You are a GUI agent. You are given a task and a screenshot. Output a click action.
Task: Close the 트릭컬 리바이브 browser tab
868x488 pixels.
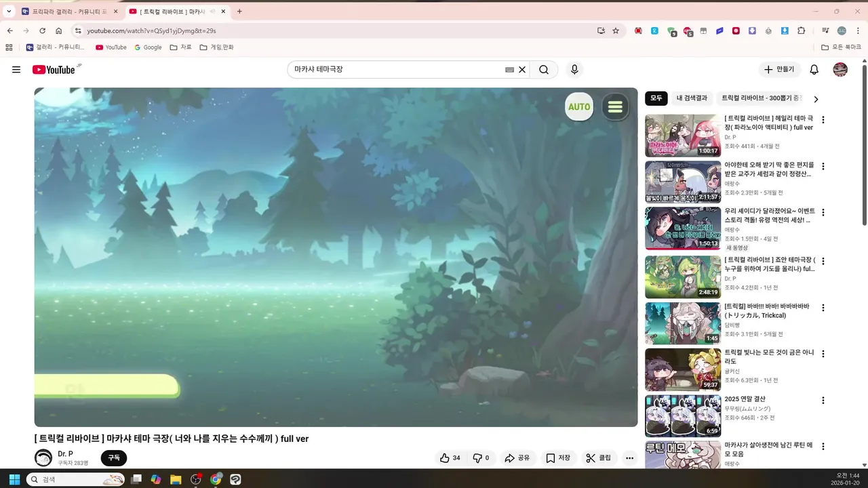pos(224,12)
